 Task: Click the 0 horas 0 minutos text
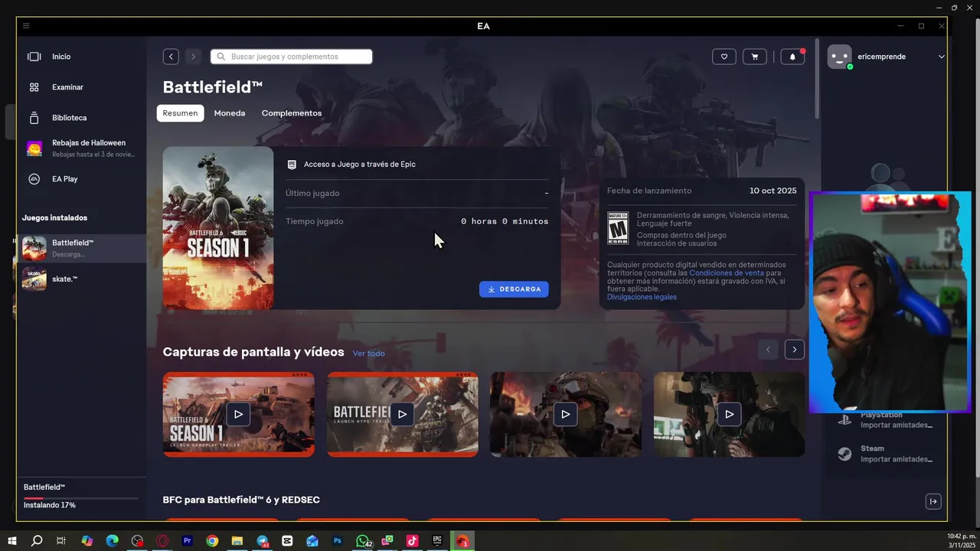[x=505, y=221]
